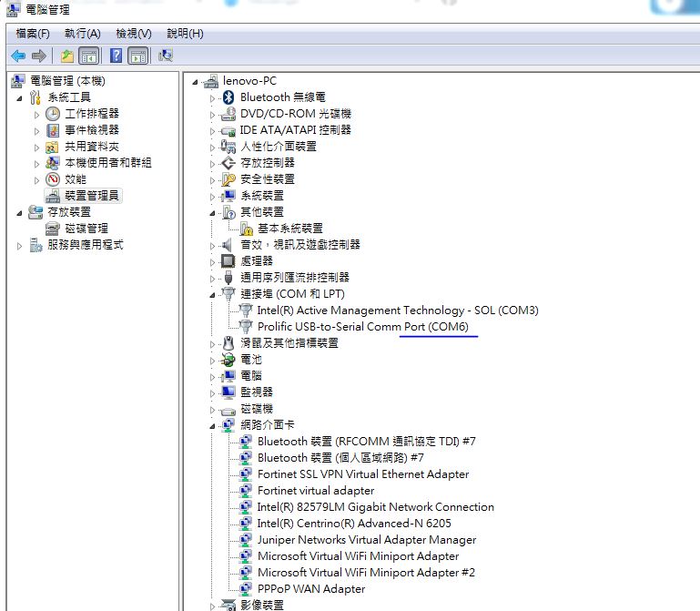
Task: Click the 監視器 monitor icon
Action: tap(228, 392)
